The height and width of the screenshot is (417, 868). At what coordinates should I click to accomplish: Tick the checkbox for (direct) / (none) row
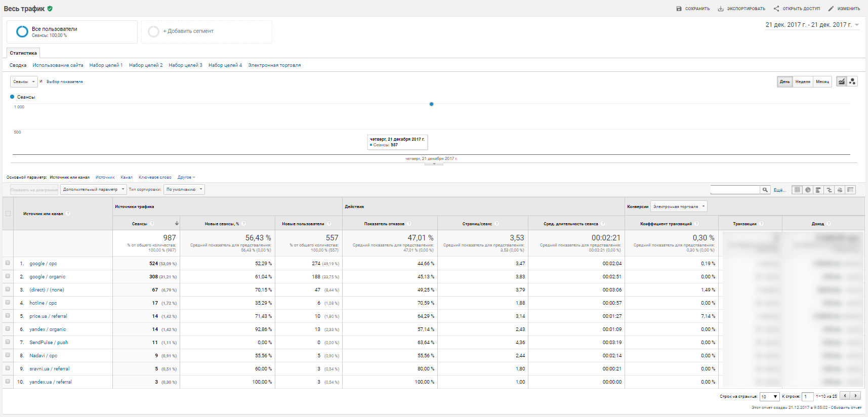click(8, 289)
